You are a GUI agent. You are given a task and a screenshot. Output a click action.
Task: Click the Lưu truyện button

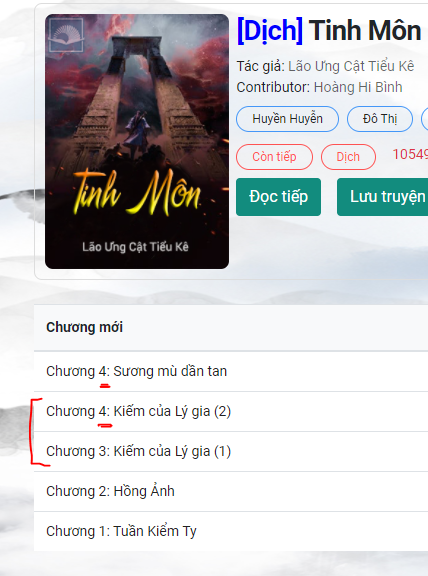point(382,197)
